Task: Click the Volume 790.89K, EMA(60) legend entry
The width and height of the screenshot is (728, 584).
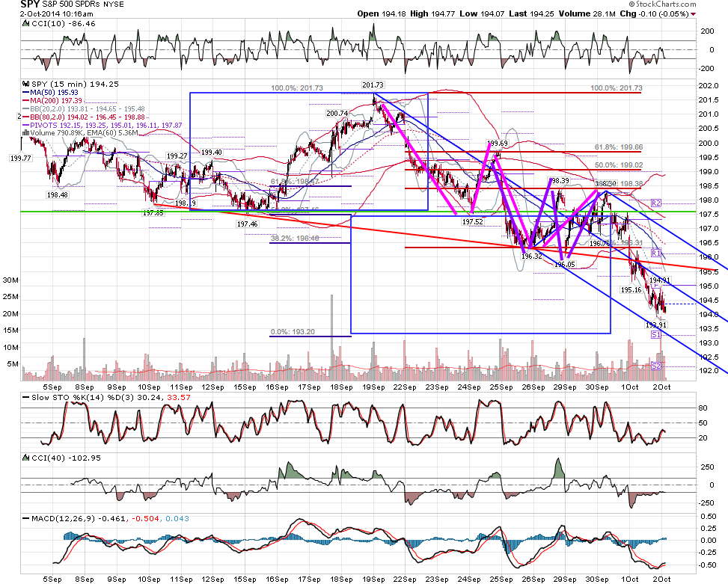Action: pos(84,132)
